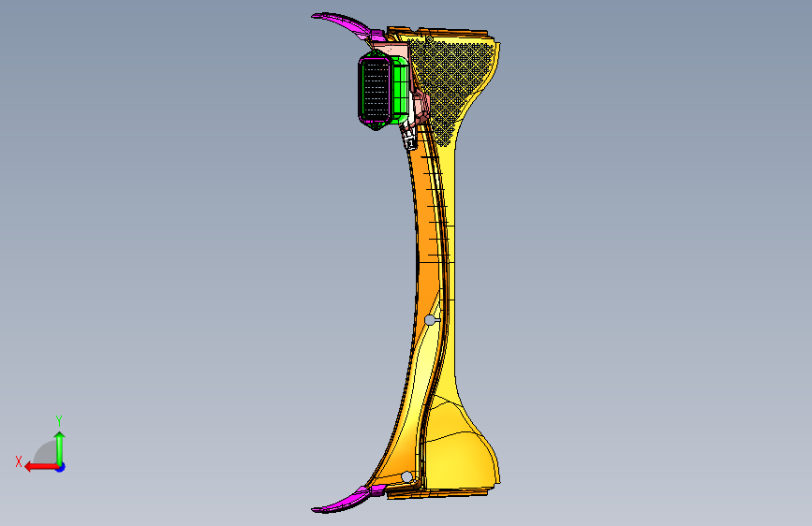Select the round hole midway down the panel
Image resolution: width=812 pixels, height=526 pixels.
coord(430,320)
